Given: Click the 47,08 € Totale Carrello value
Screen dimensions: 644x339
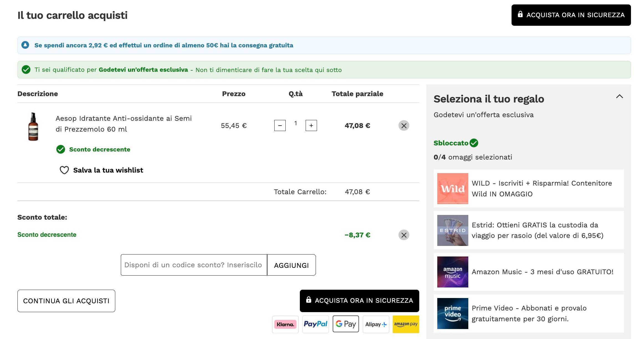Looking at the screenshot, I should pyautogui.click(x=357, y=192).
